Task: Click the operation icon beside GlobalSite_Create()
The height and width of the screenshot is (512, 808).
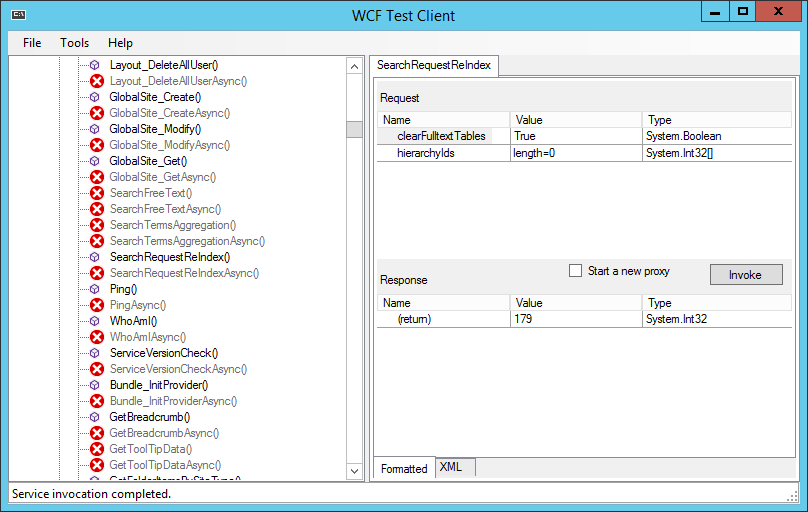Action: [95, 97]
